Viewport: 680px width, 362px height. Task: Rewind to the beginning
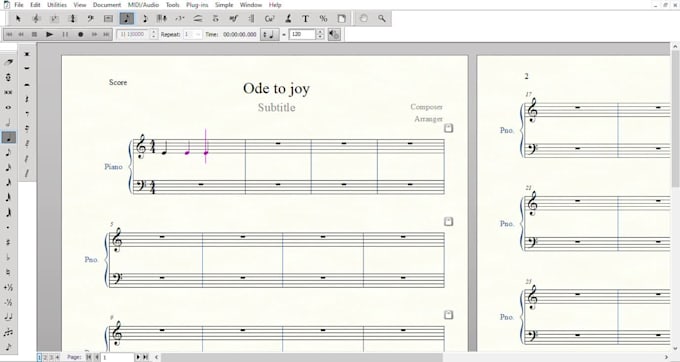[9, 34]
